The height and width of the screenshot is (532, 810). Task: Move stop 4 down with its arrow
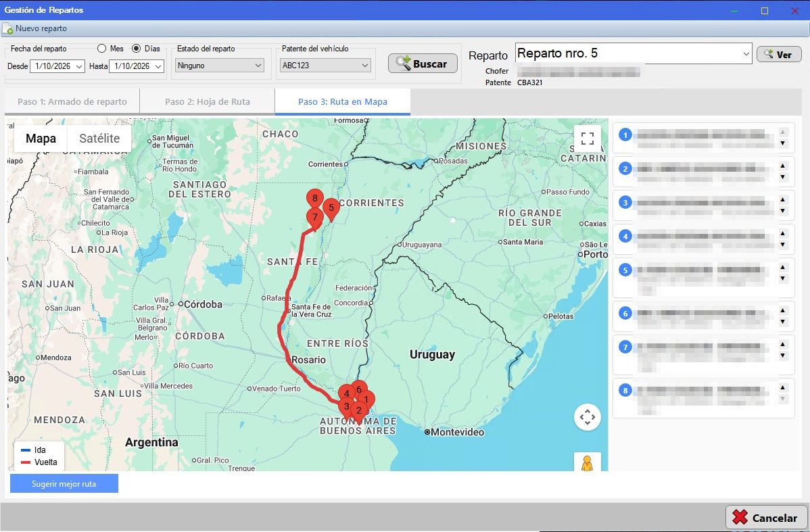[783, 245]
